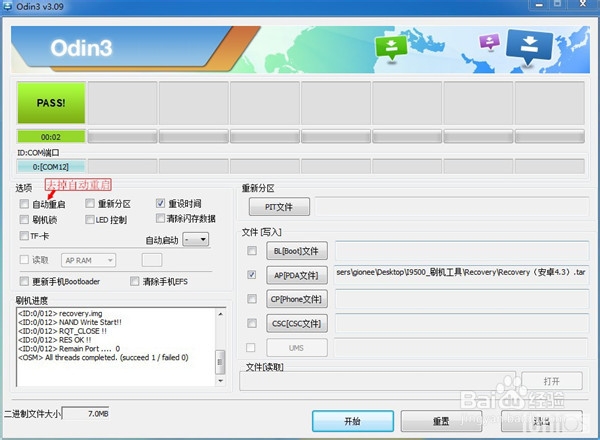Click the 00:02 green progress bar
The width and height of the screenshot is (600, 440).
pos(51,137)
